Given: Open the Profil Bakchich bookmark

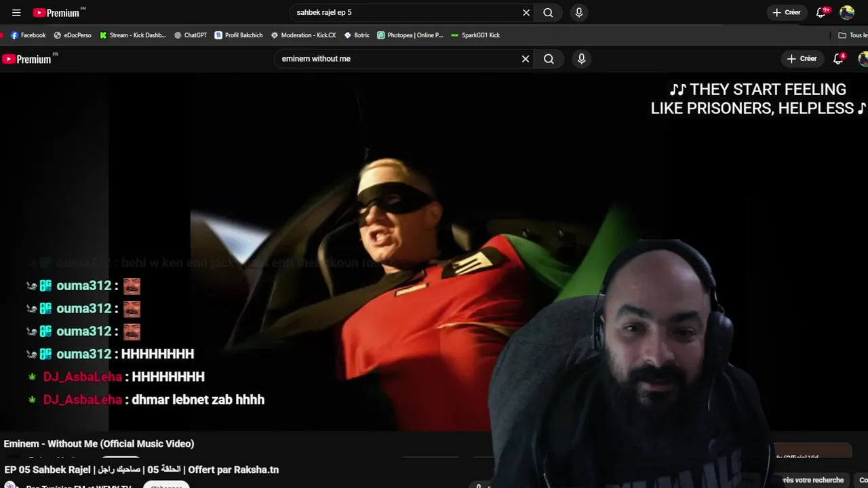Looking at the screenshot, I should click(x=239, y=35).
